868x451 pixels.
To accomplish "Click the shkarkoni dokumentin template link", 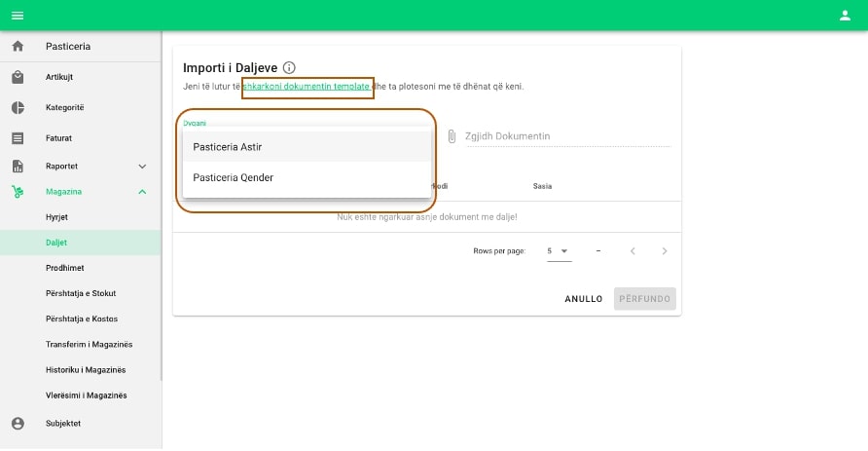I will click(307, 87).
